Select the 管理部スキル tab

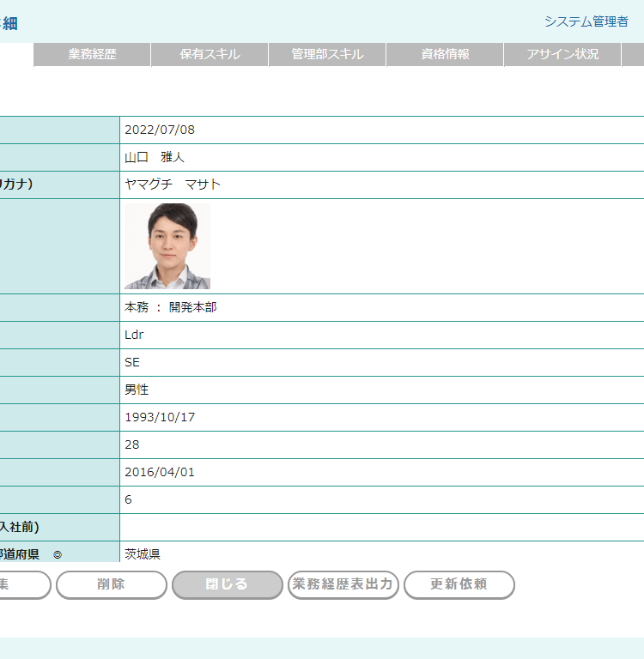(327, 54)
